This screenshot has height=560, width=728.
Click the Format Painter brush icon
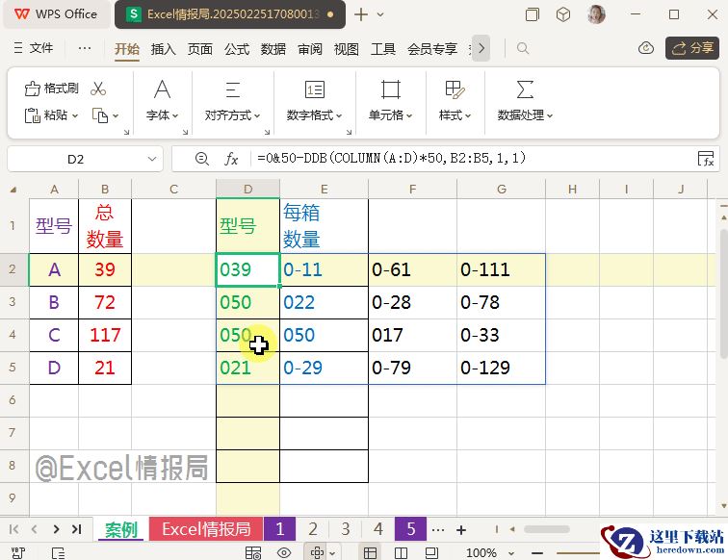(32, 89)
